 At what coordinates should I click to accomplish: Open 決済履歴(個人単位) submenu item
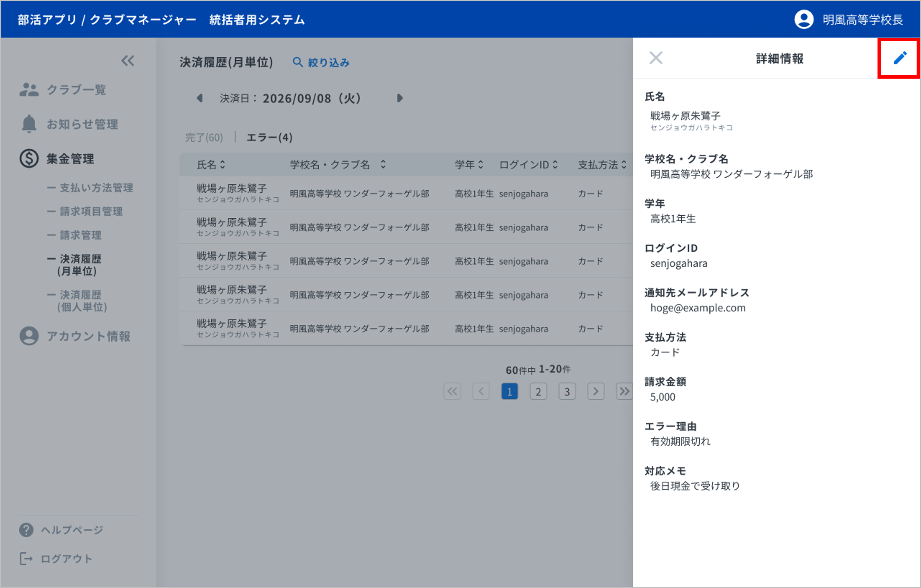click(77, 300)
